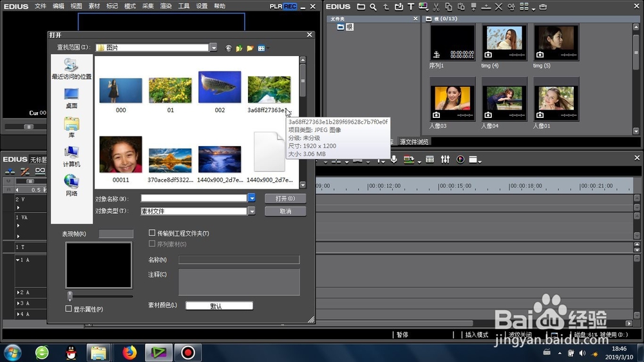Image resolution: width=644 pixels, height=362 pixels.
Task: Click the ripple mode icon in timeline
Action: (24, 171)
